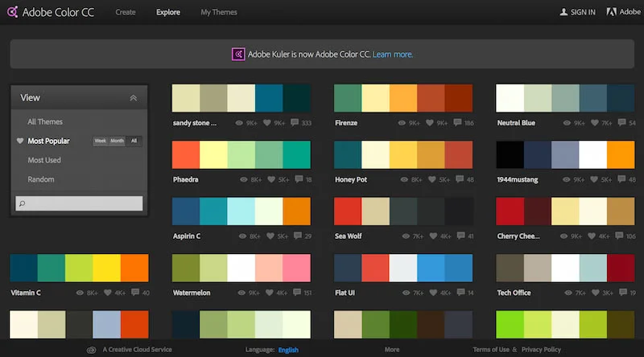Click the comment icon for Phaedra
Screen dimensions: 644x357
299,179
